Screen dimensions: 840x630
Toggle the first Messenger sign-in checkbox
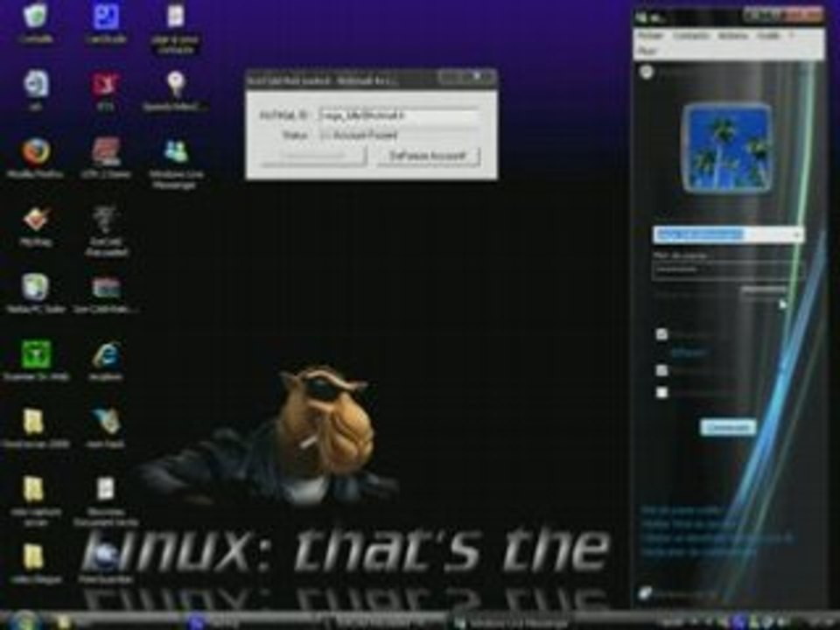tap(662, 335)
